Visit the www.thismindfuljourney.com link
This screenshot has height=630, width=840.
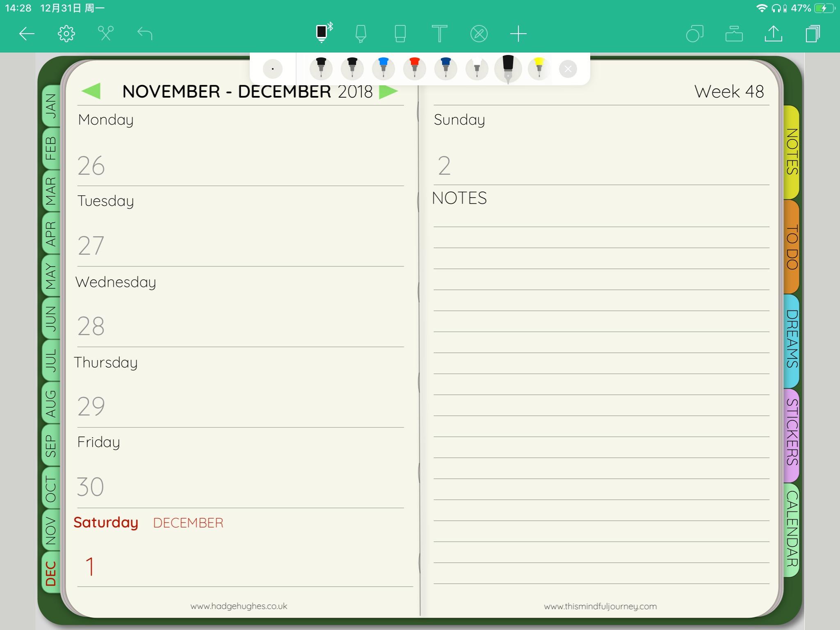[600, 606]
